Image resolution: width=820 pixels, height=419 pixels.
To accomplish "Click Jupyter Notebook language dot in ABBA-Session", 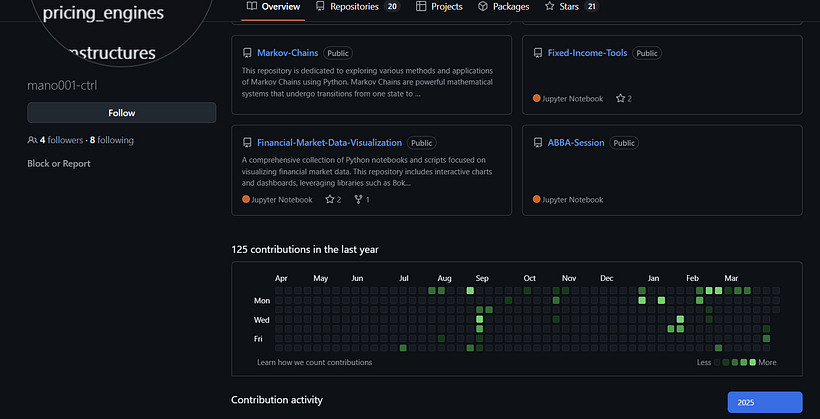I will (x=537, y=199).
